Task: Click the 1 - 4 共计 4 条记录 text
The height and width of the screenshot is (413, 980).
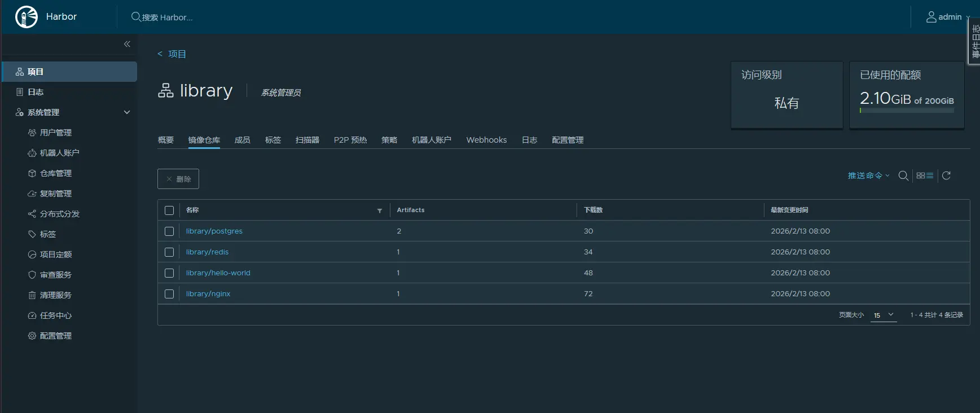Action: point(937,315)
